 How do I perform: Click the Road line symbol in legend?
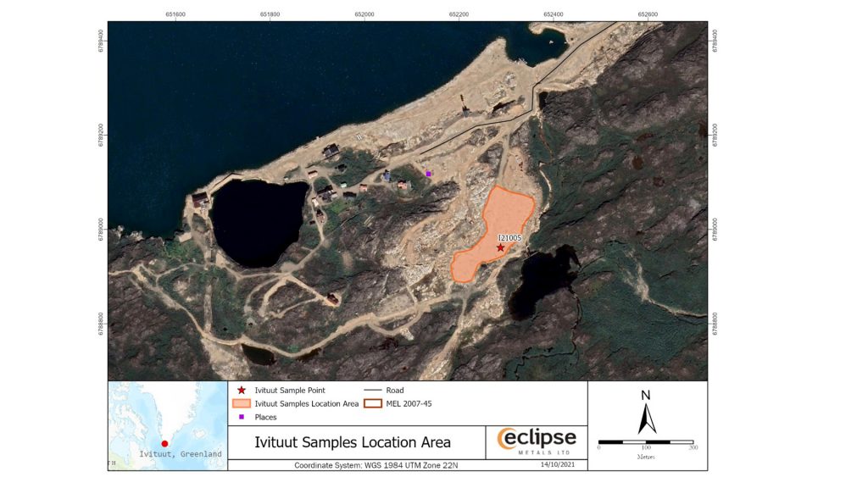(x=373, y=390)
